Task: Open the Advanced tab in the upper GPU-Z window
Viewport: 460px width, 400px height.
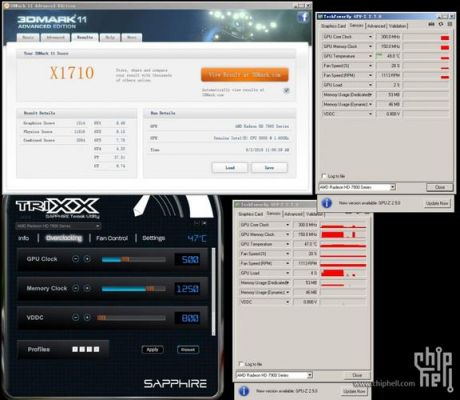Action: (376, 26)
